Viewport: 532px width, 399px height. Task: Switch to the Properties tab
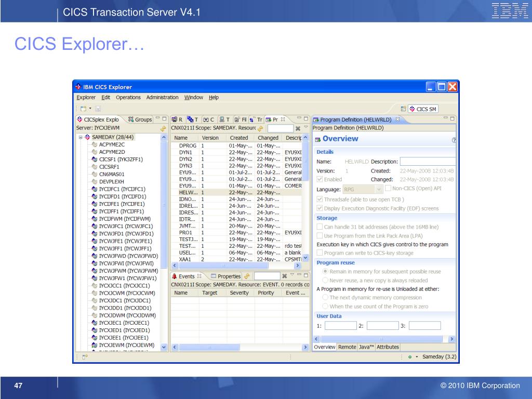pos(225,276)
